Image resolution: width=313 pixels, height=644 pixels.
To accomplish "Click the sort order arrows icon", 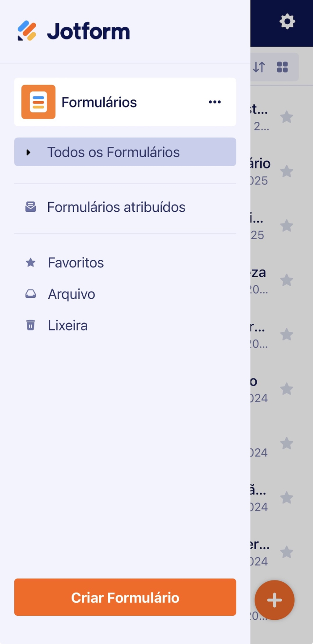I will tap(259, 67).
